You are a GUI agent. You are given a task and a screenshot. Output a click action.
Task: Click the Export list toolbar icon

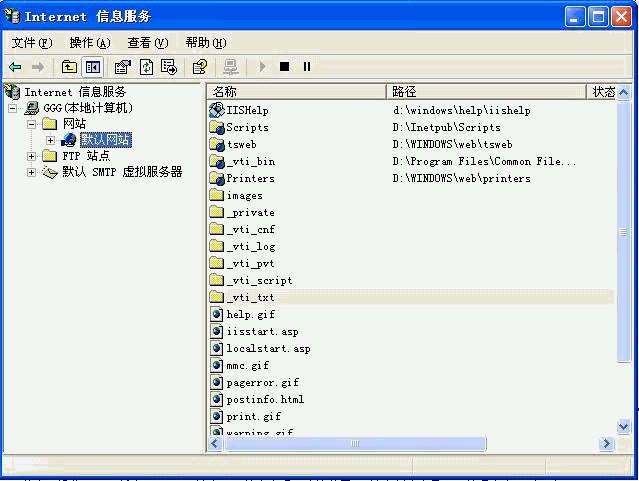click(169, 67)
